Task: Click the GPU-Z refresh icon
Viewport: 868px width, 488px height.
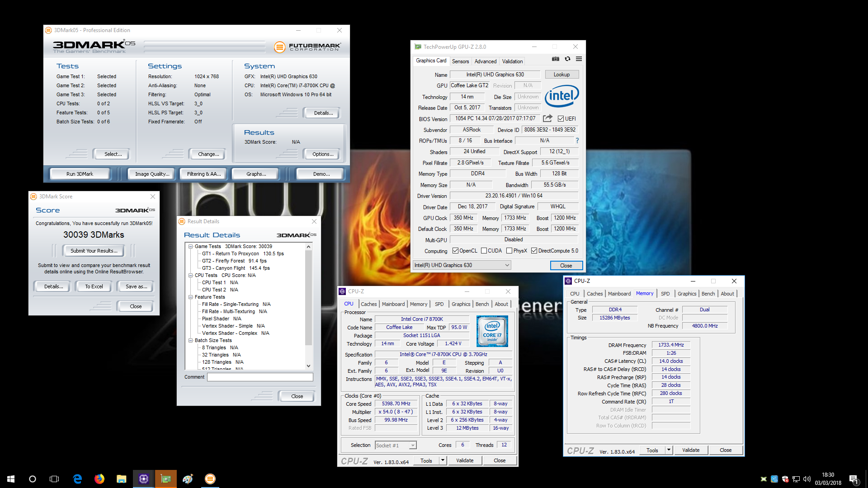Action: pyautogui.click(x=567, y=59)
